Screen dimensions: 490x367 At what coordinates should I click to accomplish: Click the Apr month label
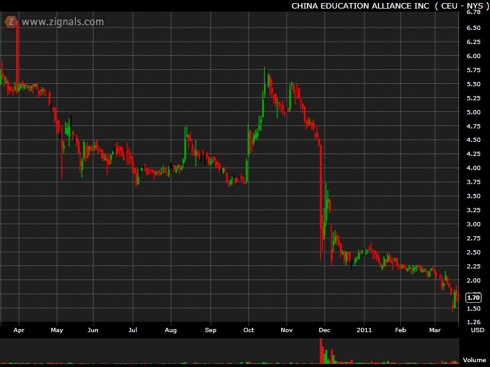pyautogui.click(x=19, y=330)
